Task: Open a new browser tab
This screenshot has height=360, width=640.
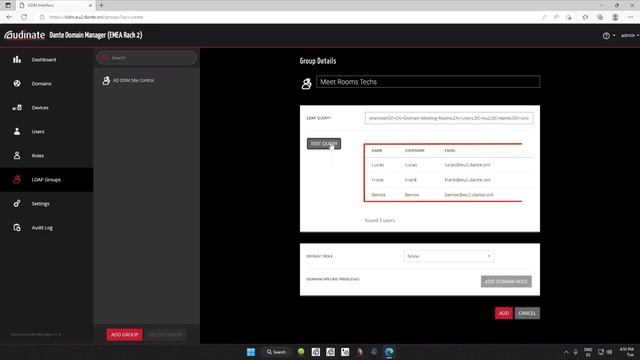Action: click(x=101, y=5)
